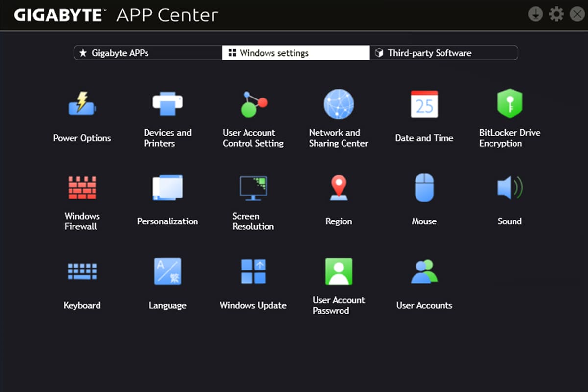Select the Windows settings tab

[x=296, y=53]
